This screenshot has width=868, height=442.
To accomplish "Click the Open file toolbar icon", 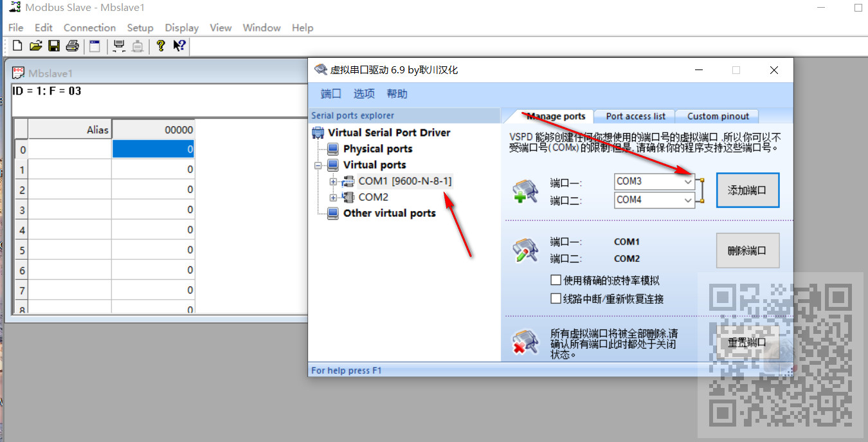I will (36, 46).
